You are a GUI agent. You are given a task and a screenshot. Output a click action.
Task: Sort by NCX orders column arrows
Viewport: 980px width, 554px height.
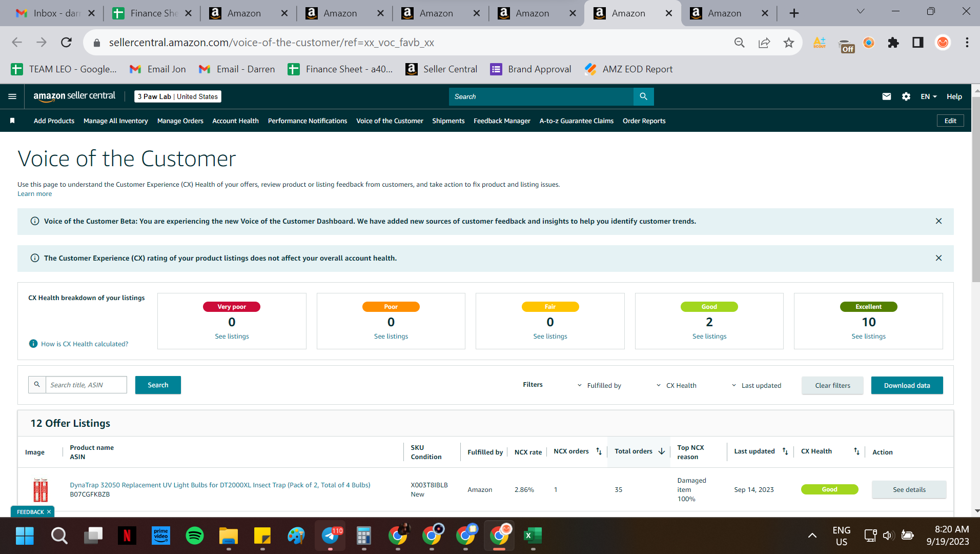[599, 451]
